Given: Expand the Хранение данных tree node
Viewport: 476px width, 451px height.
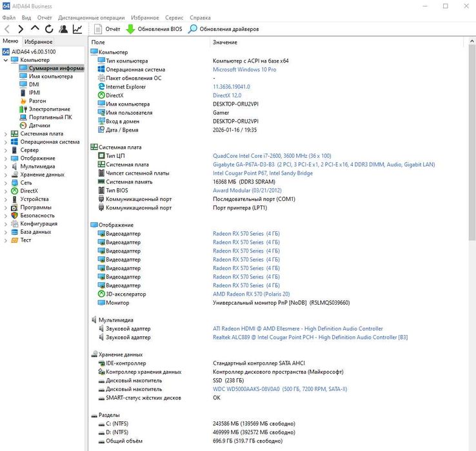Looking at the screenshot, I should 5,175.
